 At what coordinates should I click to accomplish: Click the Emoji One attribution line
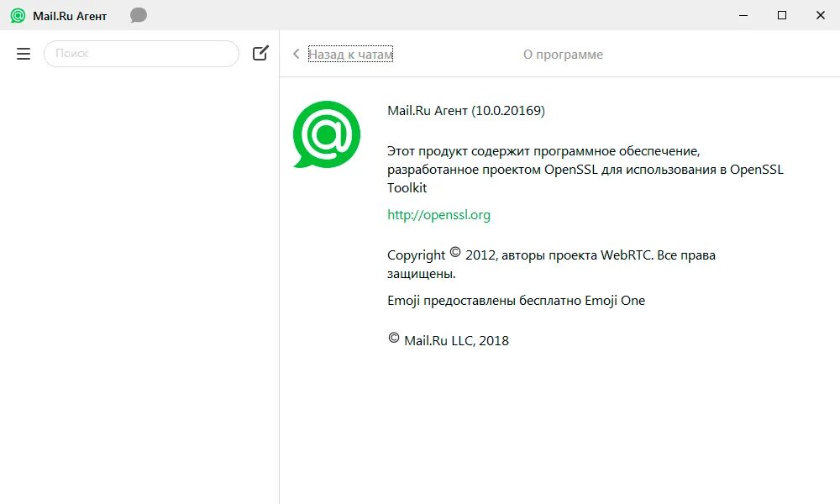[516, 301]
